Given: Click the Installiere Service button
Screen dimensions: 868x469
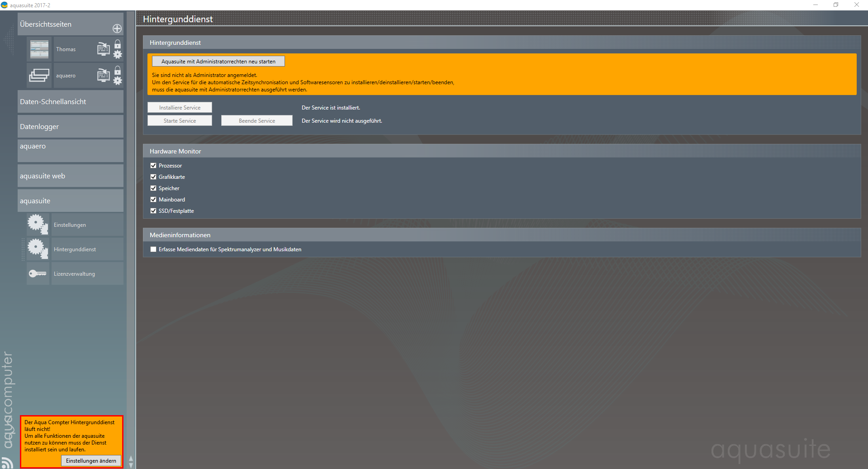Looking at the screenshot, I should (x=180, y=108).
